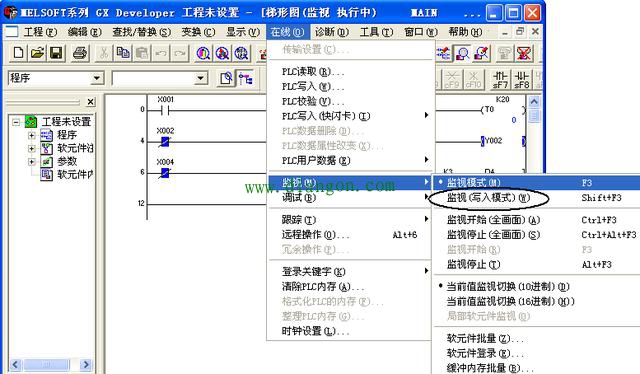Click the red X toolbar icon

click(524, 53)
